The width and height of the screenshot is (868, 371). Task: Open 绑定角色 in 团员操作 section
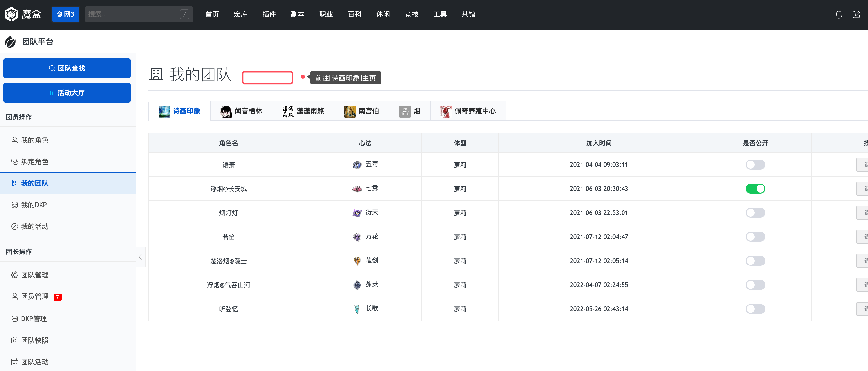[34, 162]
